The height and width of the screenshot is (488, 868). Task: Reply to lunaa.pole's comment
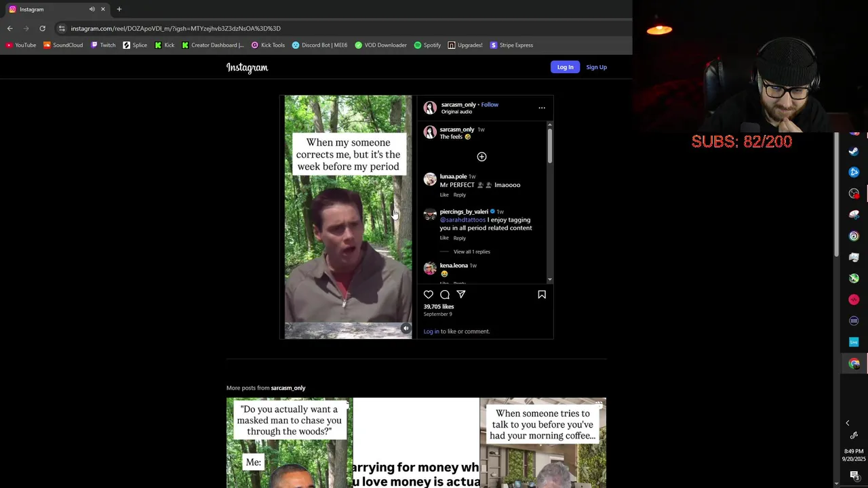tap(459, 195)
